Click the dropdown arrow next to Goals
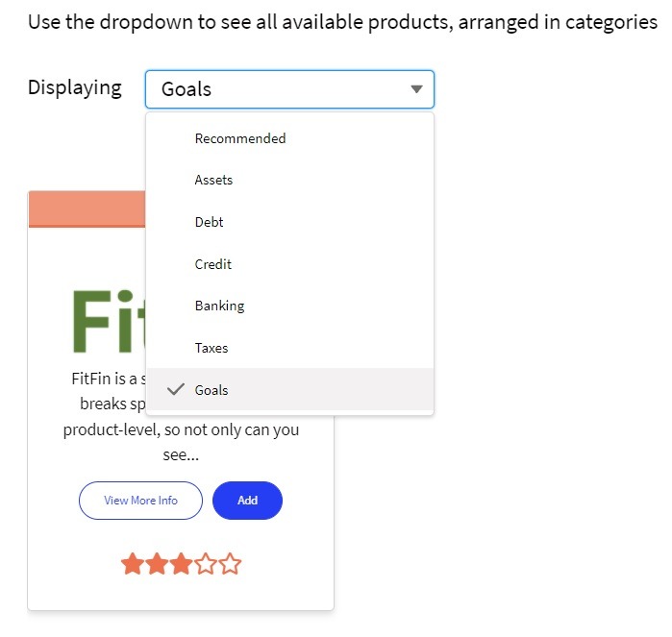Screen dimensions: 672x637 tap(416, 89)
